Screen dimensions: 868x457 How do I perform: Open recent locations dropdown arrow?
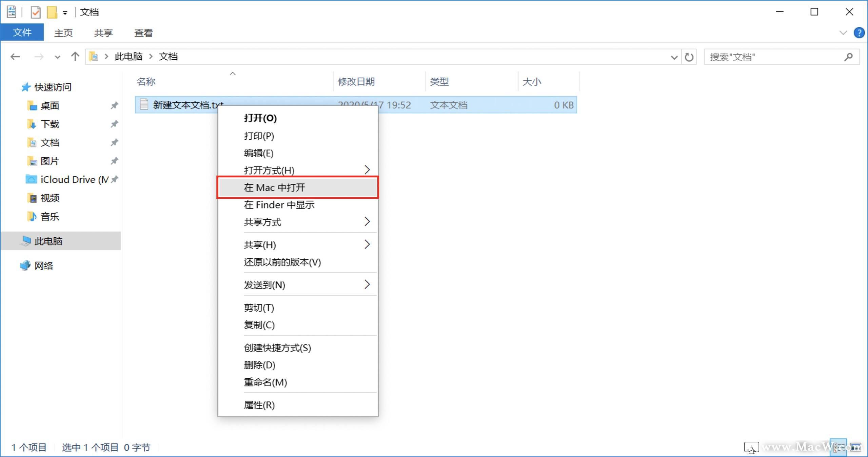tap(57, 57)
